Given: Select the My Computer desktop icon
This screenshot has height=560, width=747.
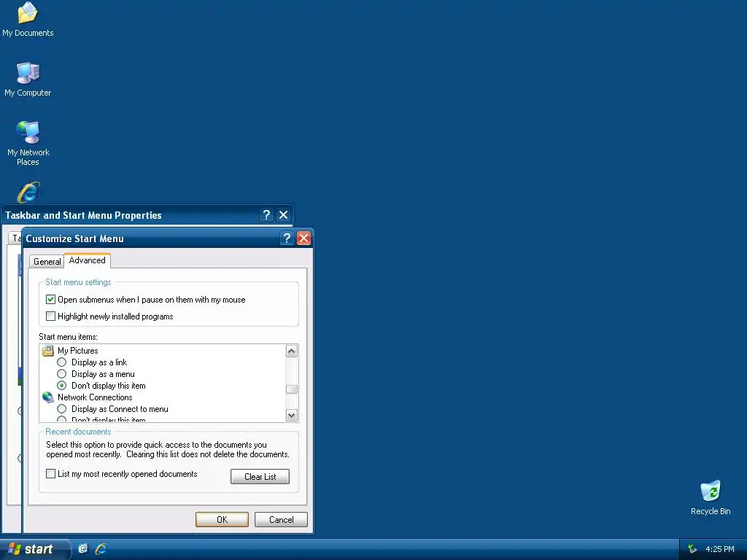Looking at the screenshot, I should (28, 79).
